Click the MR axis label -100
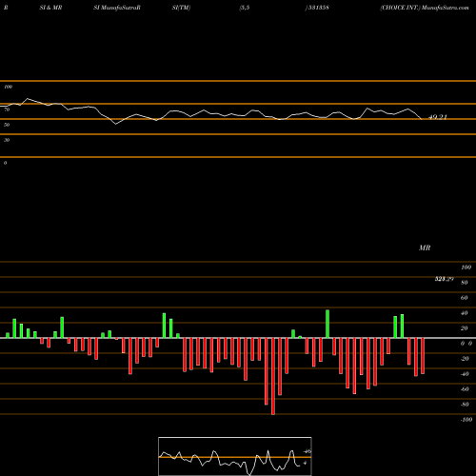Viewport: 476px width, 476px height. click(466, 420)
